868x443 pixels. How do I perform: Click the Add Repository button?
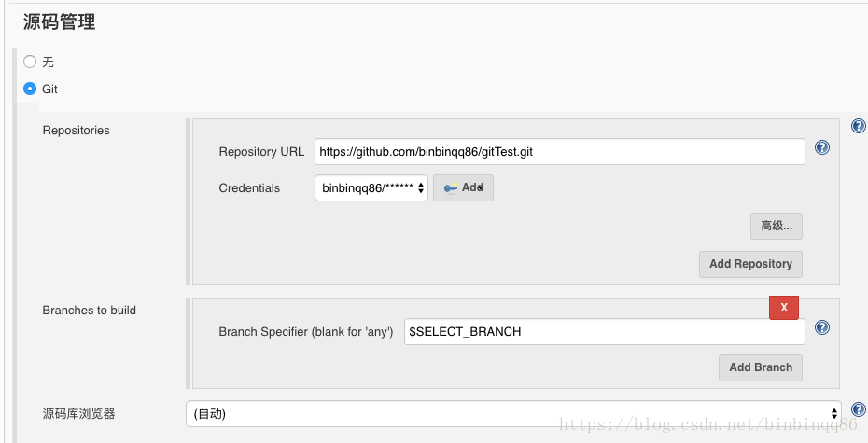[x=750, y=264]
